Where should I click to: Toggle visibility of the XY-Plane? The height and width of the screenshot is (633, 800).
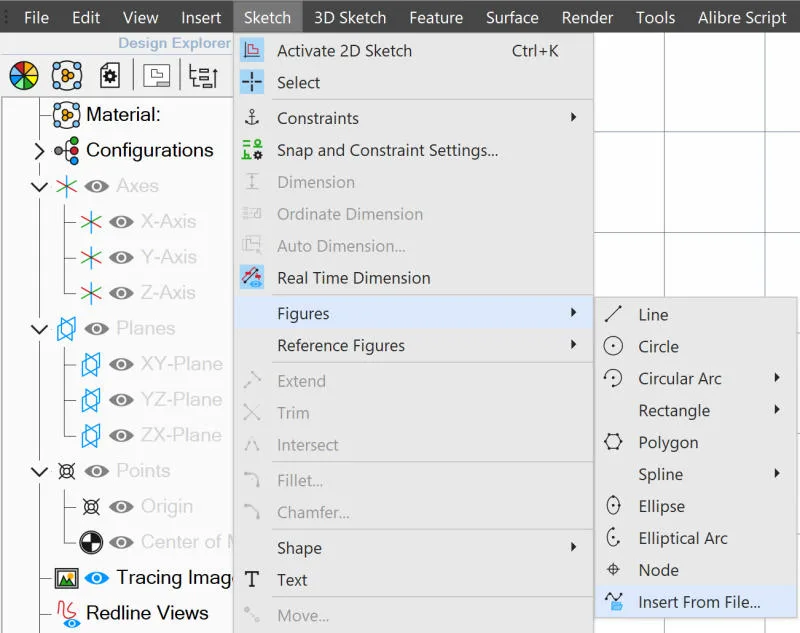click(x=121, y=364)
